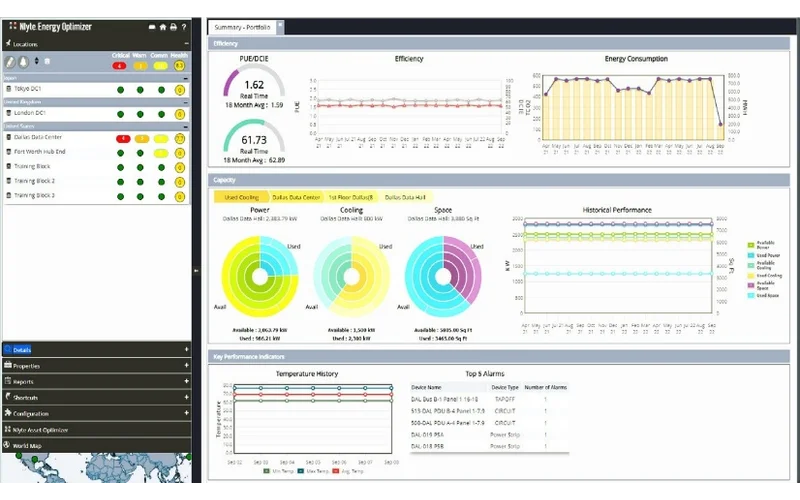Click the Health score circle for Tokyo DC1
Screen dimensions: 800x500
coord(180,90)
